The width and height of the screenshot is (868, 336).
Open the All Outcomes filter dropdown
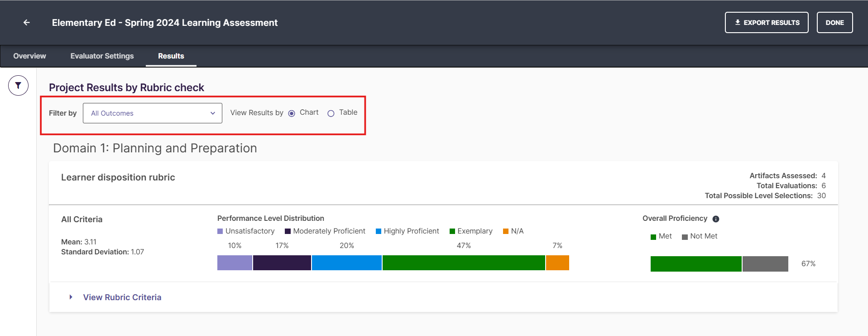(153, 113)
